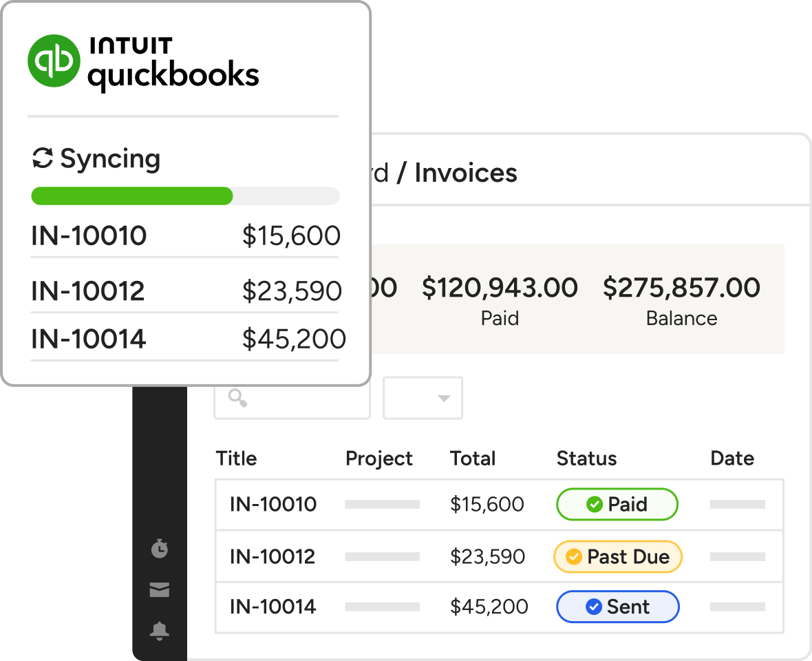Click the Project placeholder for row IN-10010
This screenshot has width=812, height=661.
[382, 504]
